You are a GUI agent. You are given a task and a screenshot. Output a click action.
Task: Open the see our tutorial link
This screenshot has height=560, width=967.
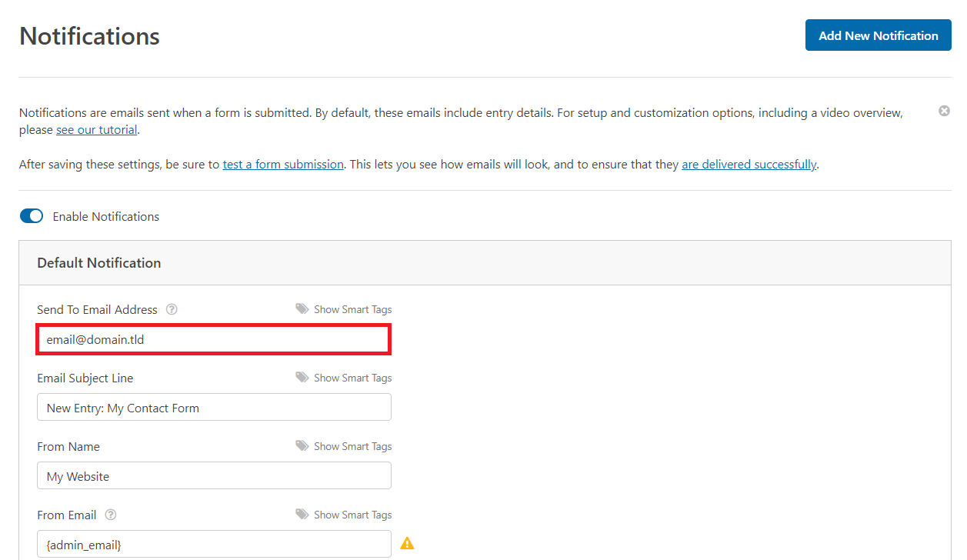pyautogui.click(x=96, y=129)
